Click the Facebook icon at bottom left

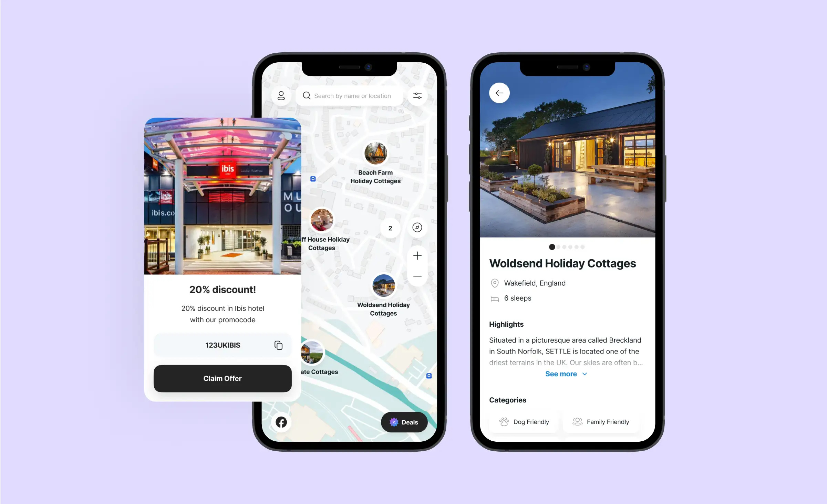[x=281, y=422]
